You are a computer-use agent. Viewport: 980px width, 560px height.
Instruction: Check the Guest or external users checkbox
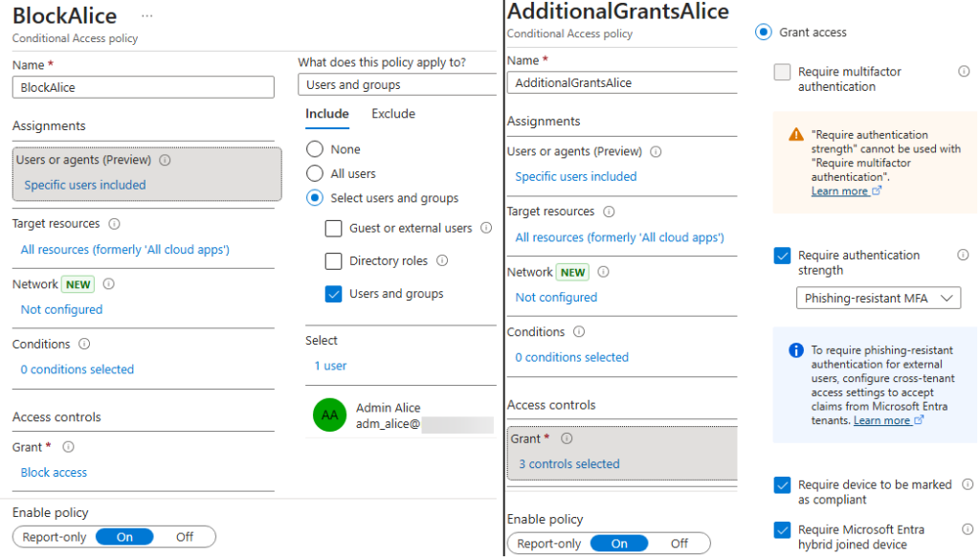[333, 228]
